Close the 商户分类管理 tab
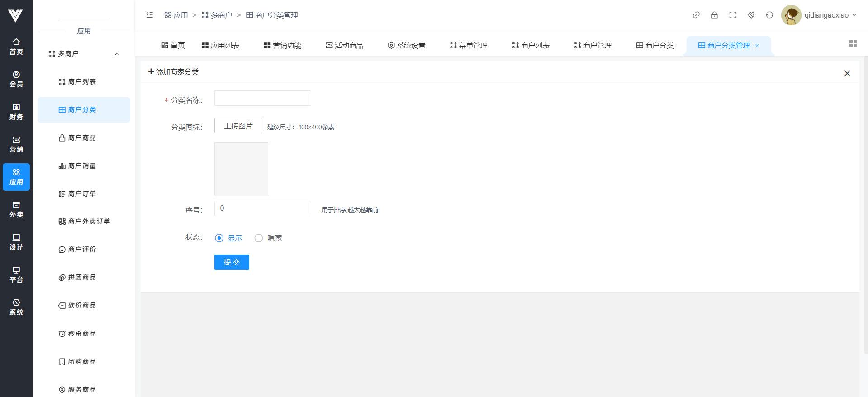 757,46
